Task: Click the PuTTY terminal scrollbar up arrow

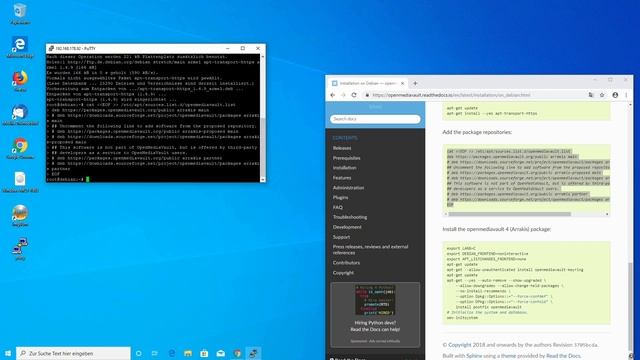Action: [x=262, y=56]
